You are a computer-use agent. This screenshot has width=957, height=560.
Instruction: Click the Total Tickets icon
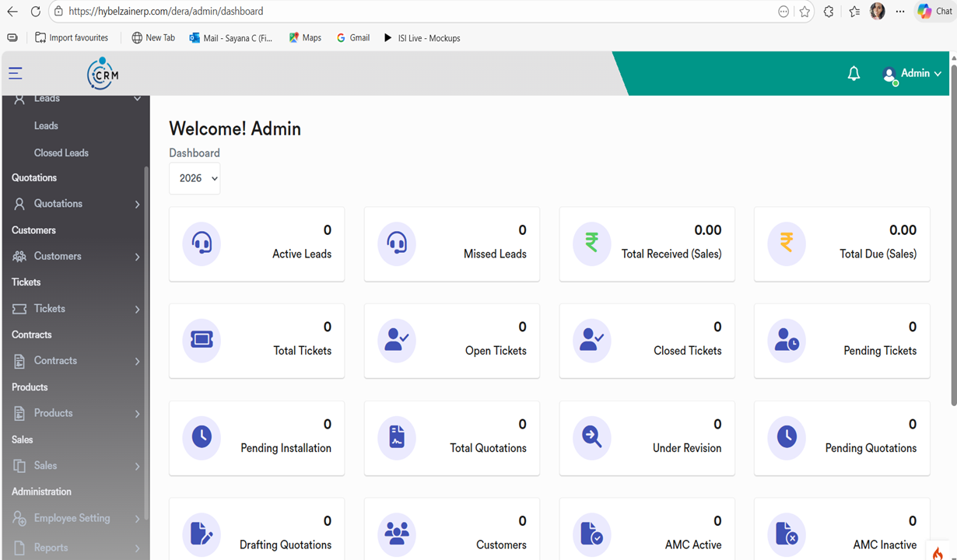(x=202, y=340)
